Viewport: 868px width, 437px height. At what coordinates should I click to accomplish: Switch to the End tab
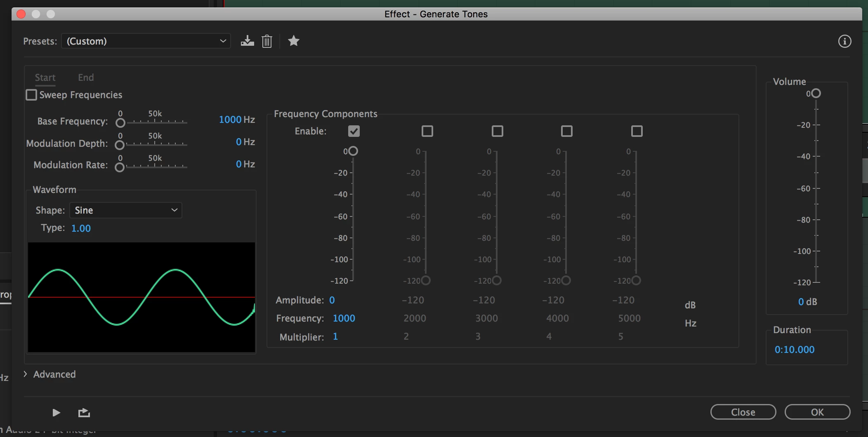pyautogui.click(x=86, y=78)
